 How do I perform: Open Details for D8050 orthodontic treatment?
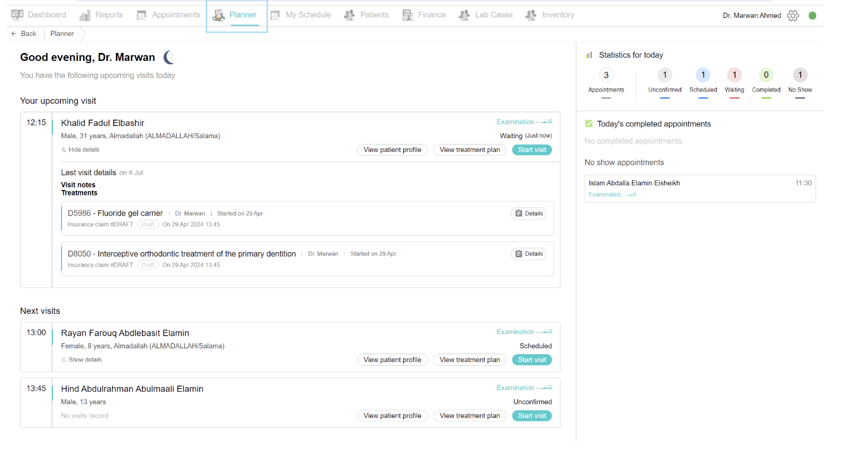(529, 254)
